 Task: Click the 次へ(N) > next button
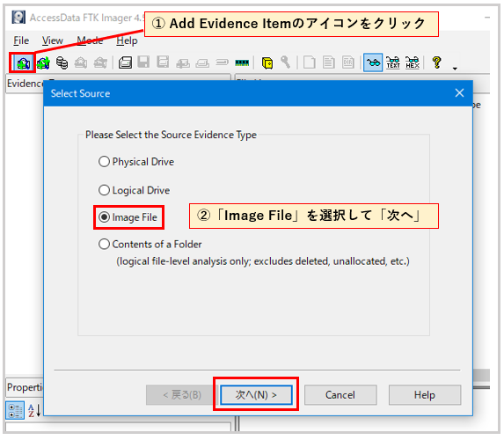pyautogui.click(x=256, y=394)
